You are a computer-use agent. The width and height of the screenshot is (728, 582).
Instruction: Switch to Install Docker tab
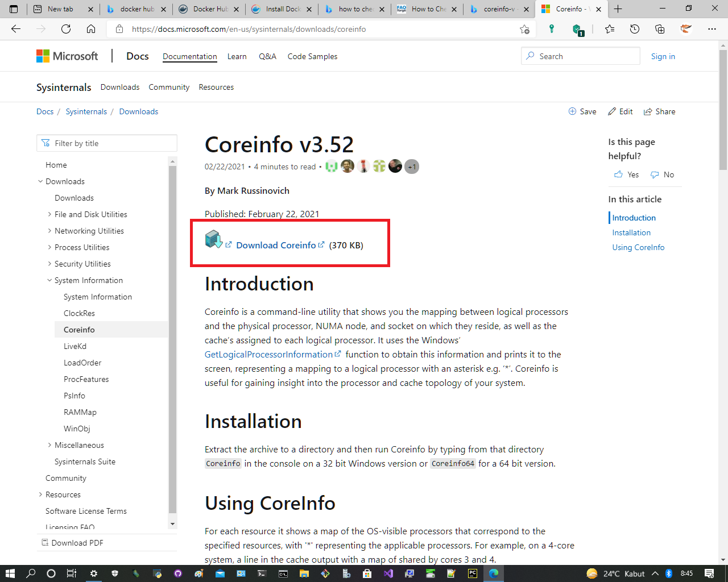282,9
